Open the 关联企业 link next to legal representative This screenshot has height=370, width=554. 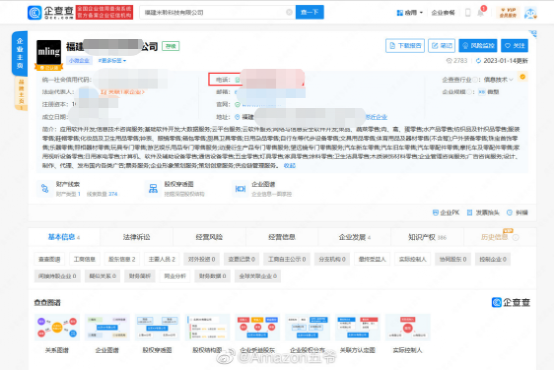tap(122, 92)
